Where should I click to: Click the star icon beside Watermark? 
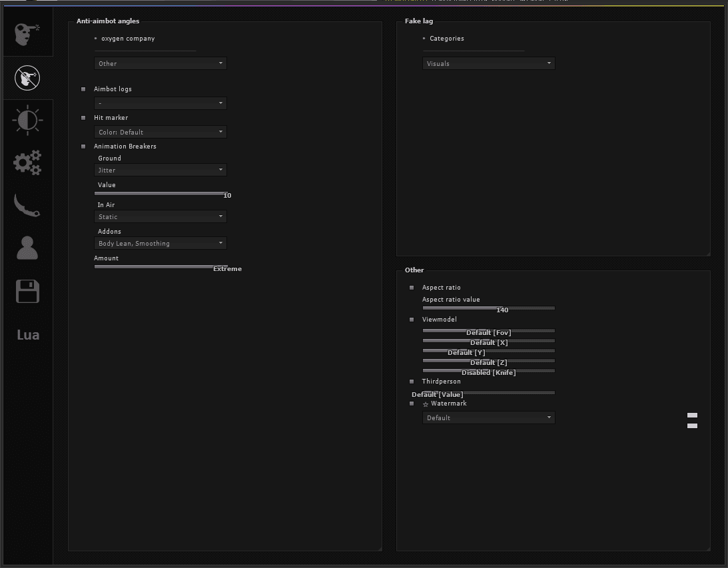(x=426, y=404)
